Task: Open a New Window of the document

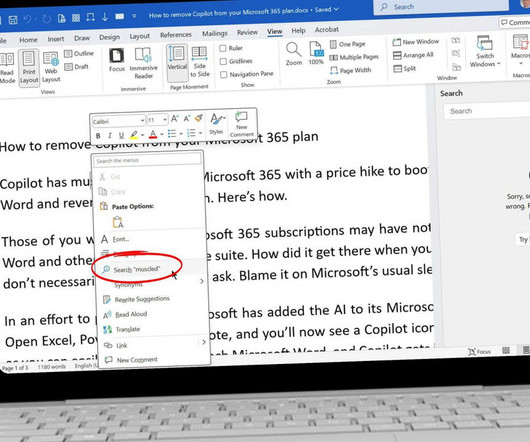Action: coord(416,42)
